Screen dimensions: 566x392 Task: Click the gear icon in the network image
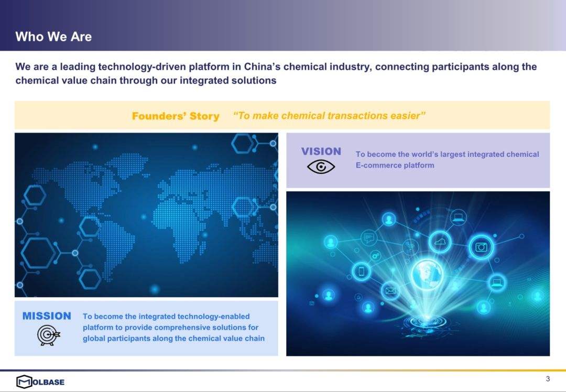tap(375, 255)
